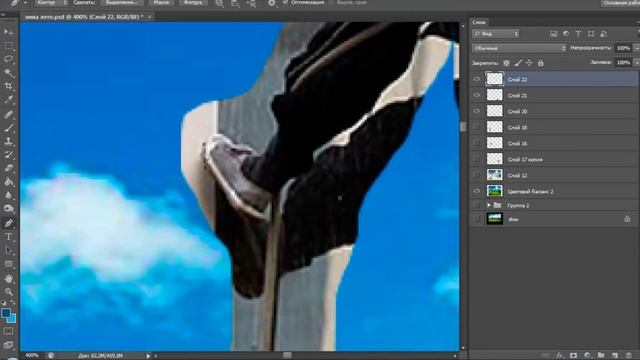640x360 pixels.
Task: Select the Move tool
Action: [8, 32]
